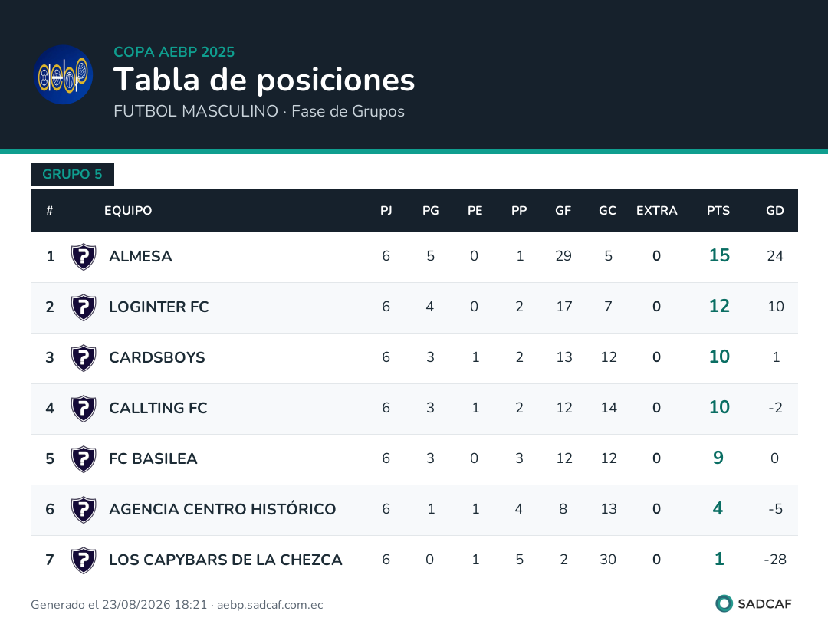
Task: Click CARDSBOYS team shield icon
Action: (x=84, y=358)
